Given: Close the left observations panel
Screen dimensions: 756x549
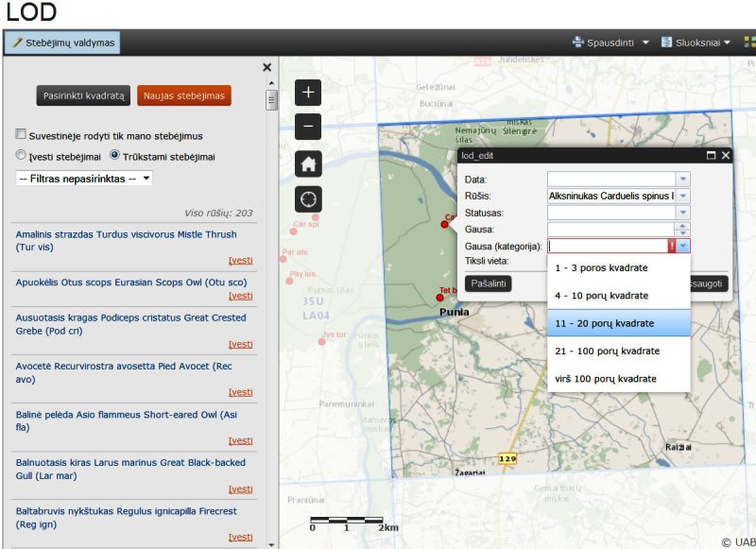Looking at the screenshot, I should [266, 67].
